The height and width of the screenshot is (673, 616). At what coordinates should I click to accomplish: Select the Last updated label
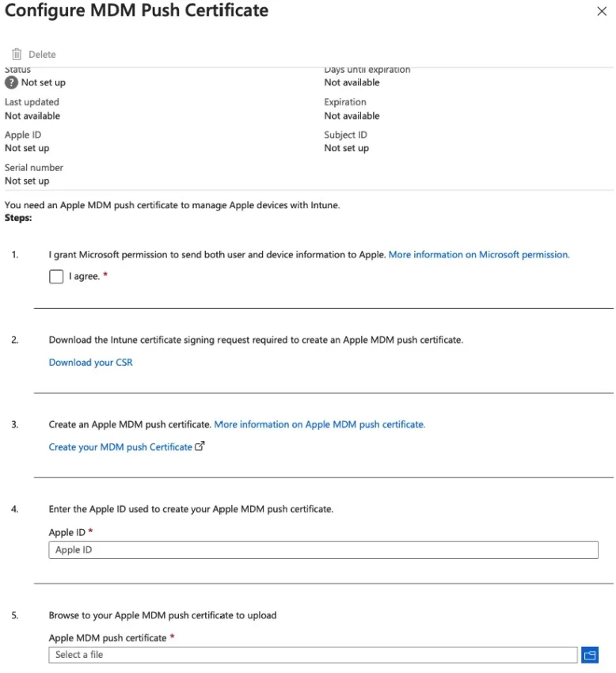pyautogui.click(x=32, y=102)
